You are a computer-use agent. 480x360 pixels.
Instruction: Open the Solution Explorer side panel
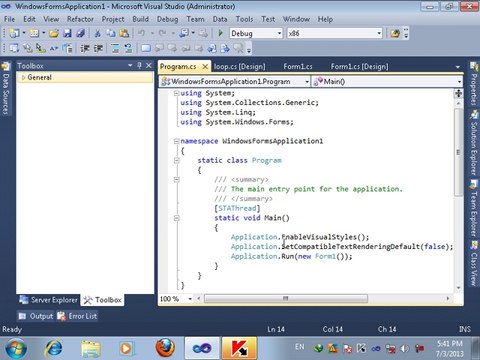point(474,143)
